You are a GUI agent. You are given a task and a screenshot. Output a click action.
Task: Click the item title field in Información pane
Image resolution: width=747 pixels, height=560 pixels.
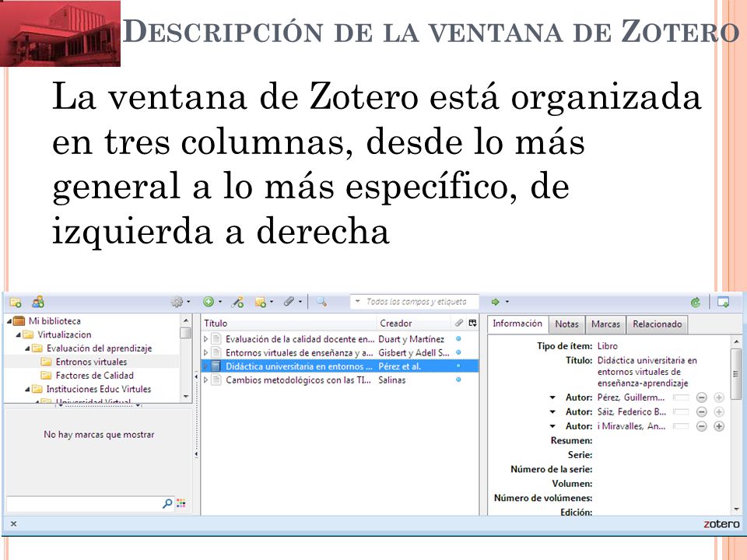tap(647, 372)
